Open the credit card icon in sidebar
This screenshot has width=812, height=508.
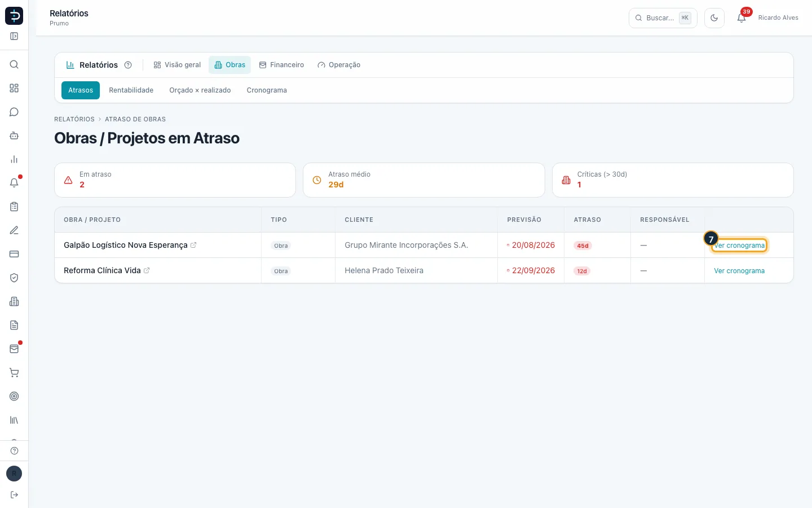click(14, 254)
